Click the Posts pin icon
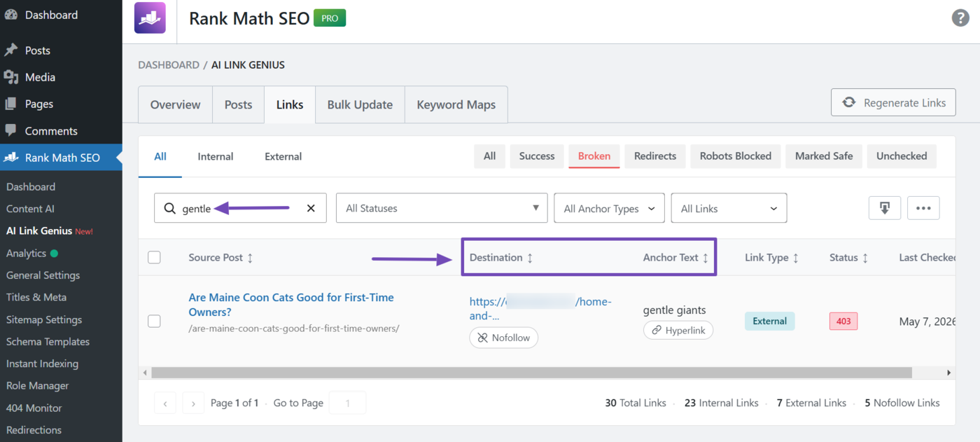The height and width of the screenshot is (442, 980). [11, 50]
